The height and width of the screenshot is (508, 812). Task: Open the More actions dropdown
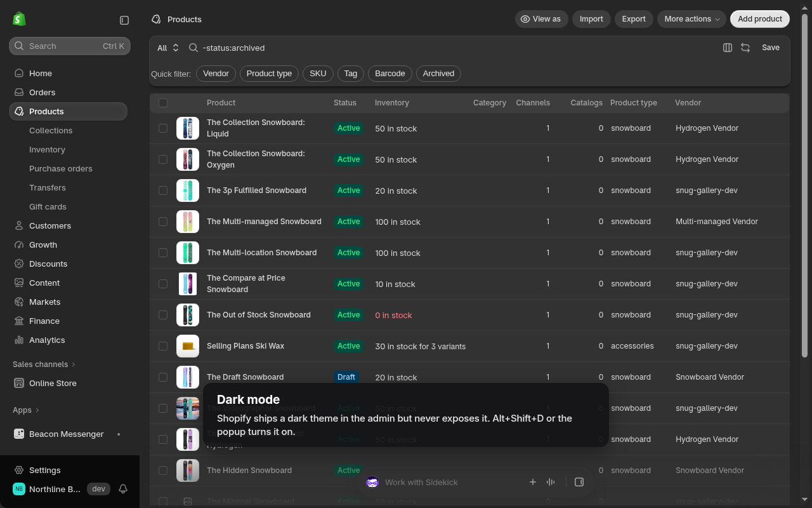coord(692,19)
